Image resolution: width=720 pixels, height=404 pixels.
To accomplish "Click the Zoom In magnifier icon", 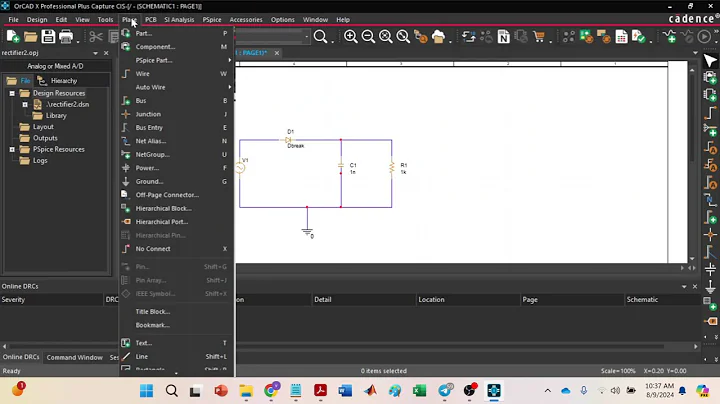I will tap(350, 37).
